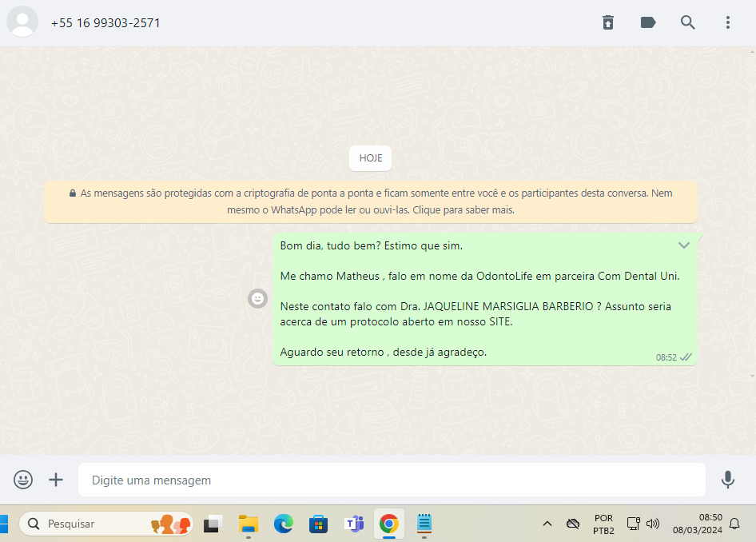Open Notepad from the taskbar

click(424, 524)
